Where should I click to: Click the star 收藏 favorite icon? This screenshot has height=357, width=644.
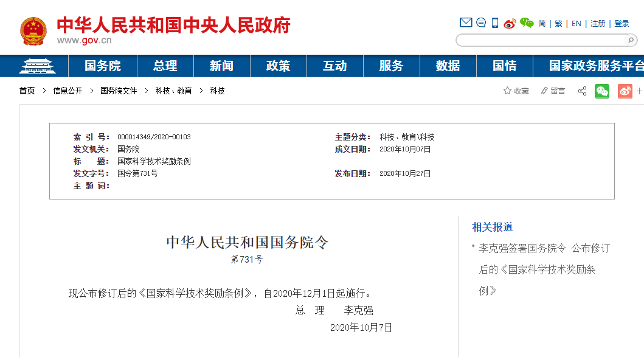(507, 91)
